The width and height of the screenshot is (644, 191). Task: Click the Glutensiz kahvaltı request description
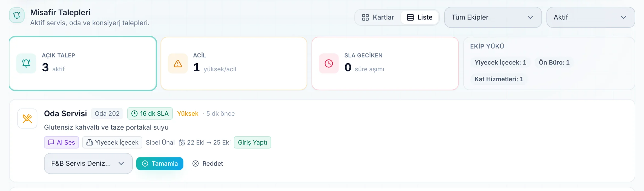coord(106,127)
